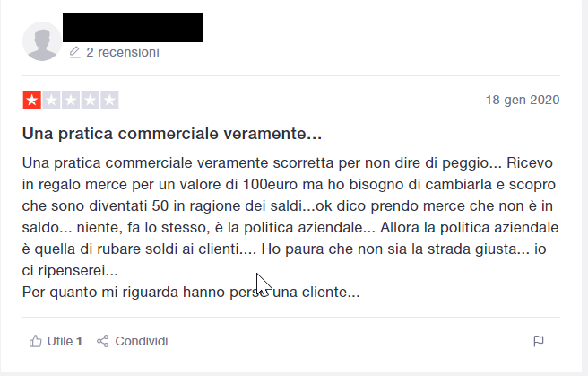Click the pencil icon beside review count
The width and height of the screenshot is (588, 376).
click(x=75, y=52)
